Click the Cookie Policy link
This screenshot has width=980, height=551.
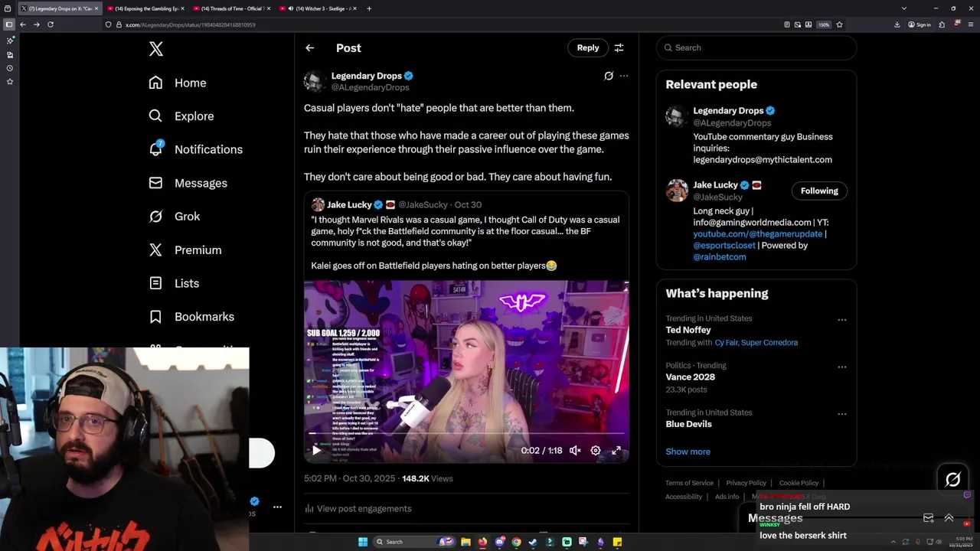coord(799,483)
